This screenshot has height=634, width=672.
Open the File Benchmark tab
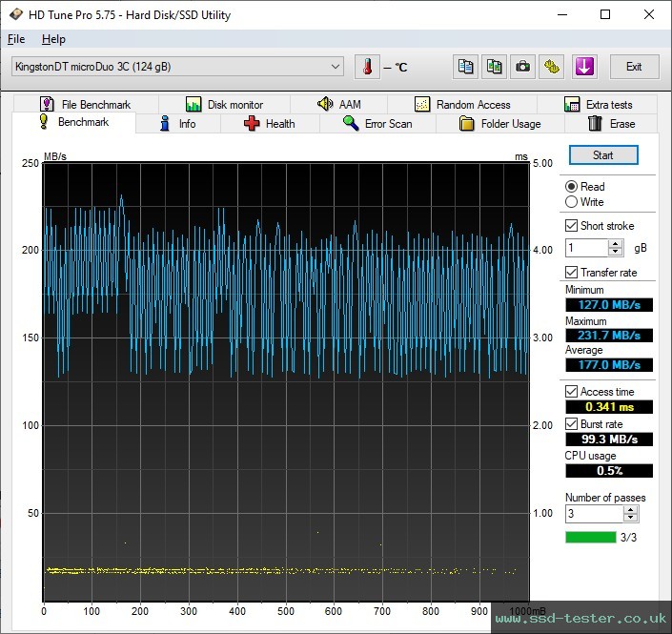(x=85, y=104)
